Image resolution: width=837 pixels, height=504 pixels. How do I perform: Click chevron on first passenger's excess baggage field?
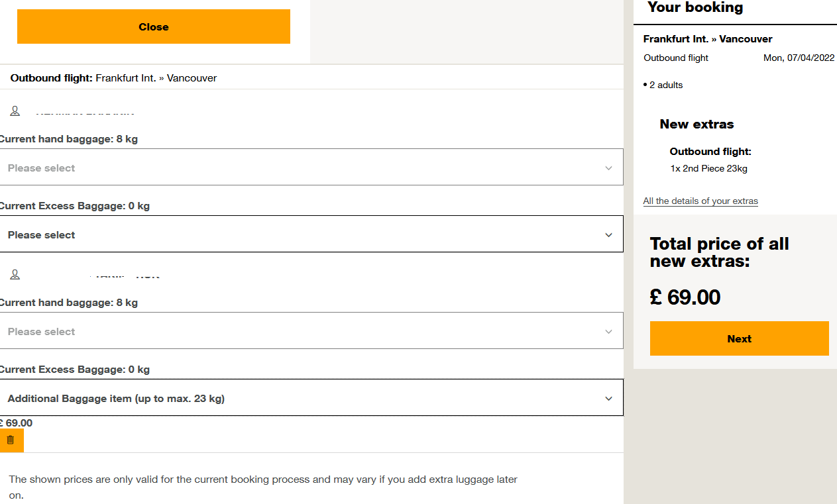pos(608,235)
